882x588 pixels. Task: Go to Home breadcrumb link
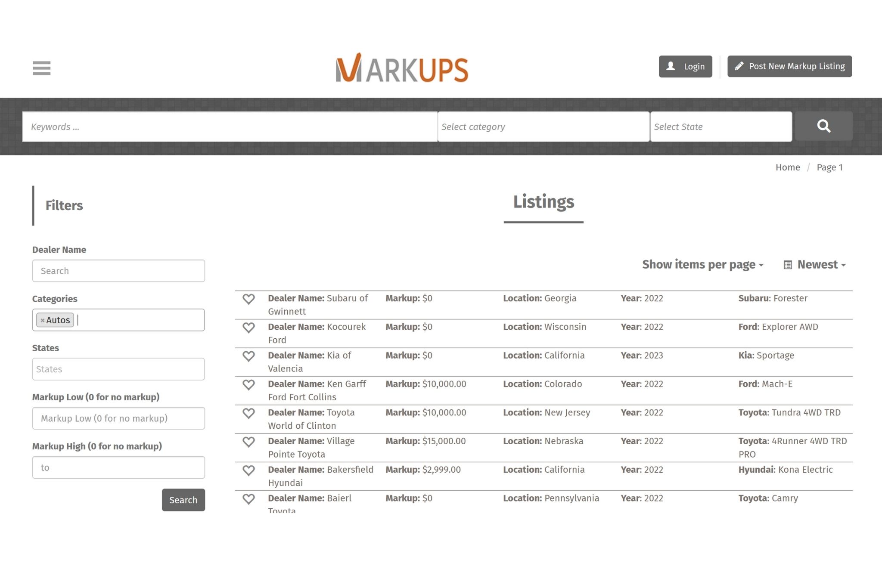(x=787, y=167)
